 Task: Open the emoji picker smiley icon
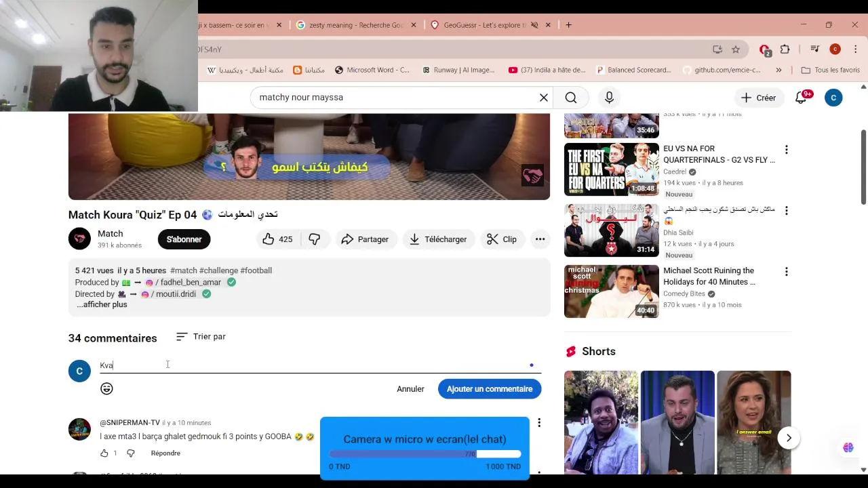pyautogui.click(x=106, y=389)
